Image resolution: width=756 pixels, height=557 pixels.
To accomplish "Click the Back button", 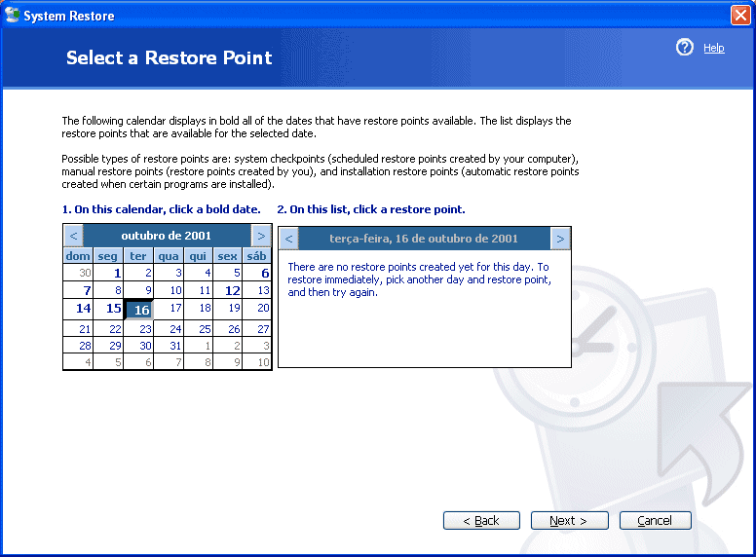I will coord(481,521).
